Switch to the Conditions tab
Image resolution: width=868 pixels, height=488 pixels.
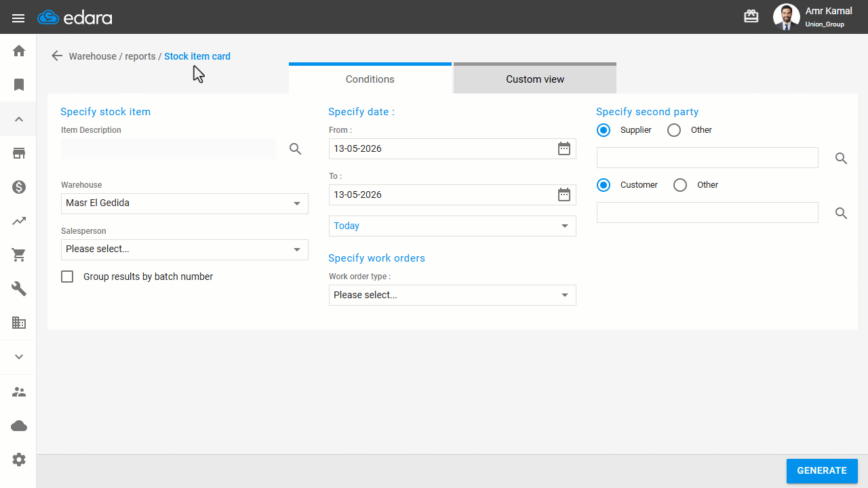370,79
